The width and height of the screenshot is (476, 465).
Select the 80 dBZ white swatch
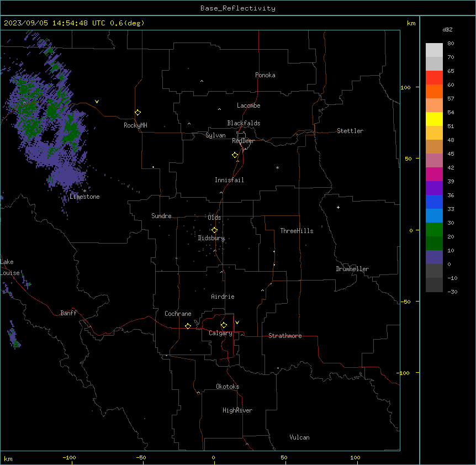pos(434,50)
